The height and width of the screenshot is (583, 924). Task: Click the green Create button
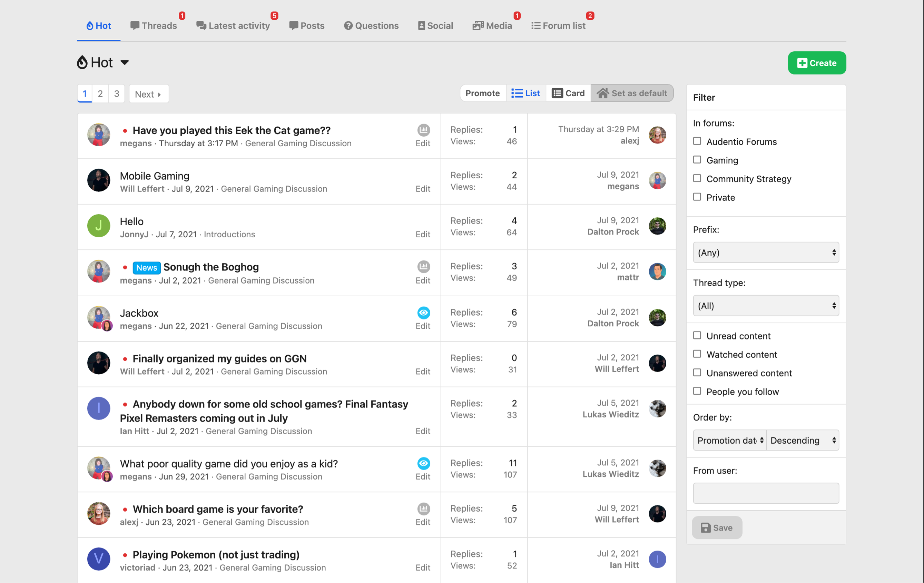(817, 63)
